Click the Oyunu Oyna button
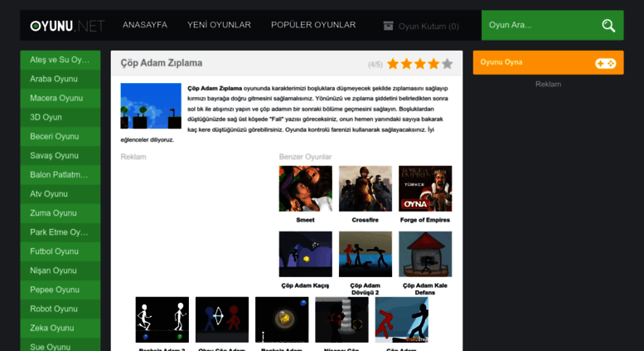This screenshot has height=351, width=644. (548, 62)
